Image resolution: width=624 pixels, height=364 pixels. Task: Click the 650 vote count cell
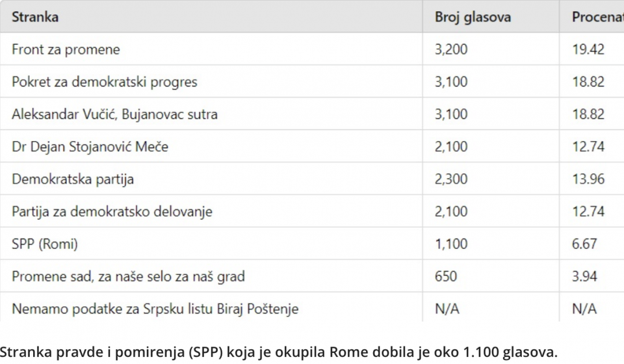click(445, 277)
